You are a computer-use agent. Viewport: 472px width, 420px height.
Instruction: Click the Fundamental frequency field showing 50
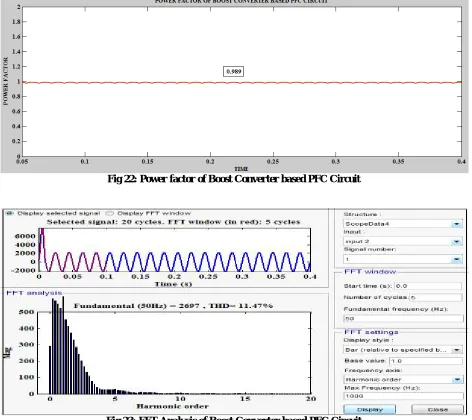click(403, 318)
